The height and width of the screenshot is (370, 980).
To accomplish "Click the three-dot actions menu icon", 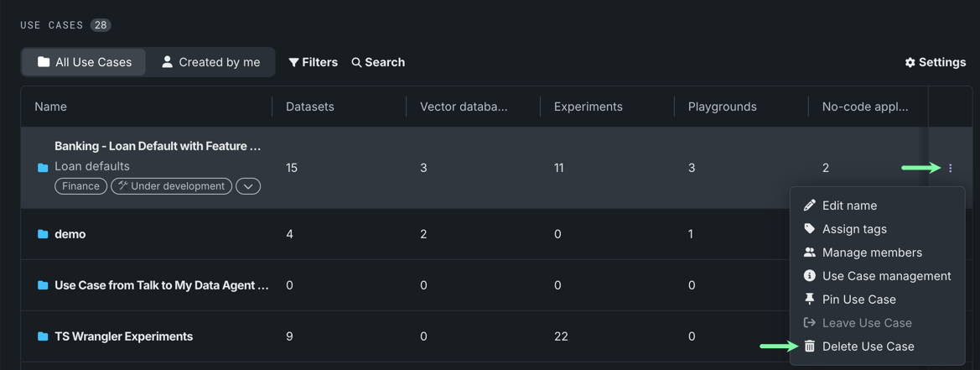I will pyautogui.click(x=950, y=168).
